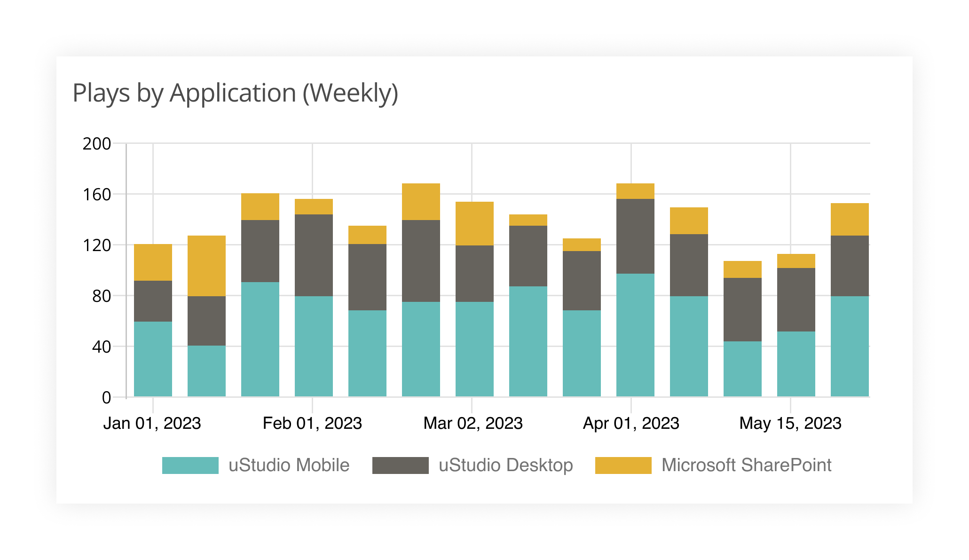
Task: Select the Apr 01, 2023 axis label
Action: tap(631, 423)
